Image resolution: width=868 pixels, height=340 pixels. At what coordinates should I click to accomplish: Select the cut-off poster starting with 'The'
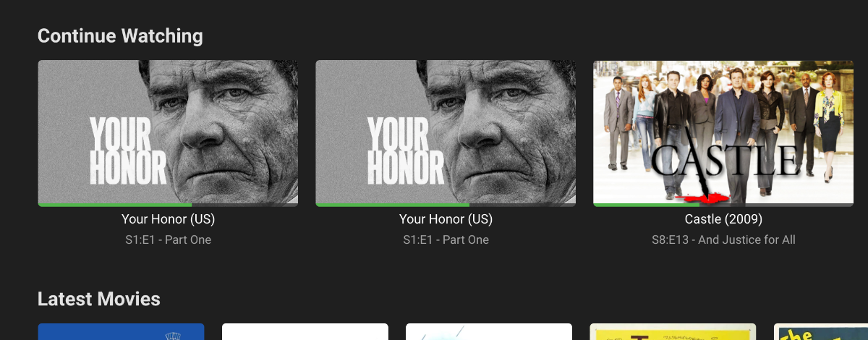[821, 332]
